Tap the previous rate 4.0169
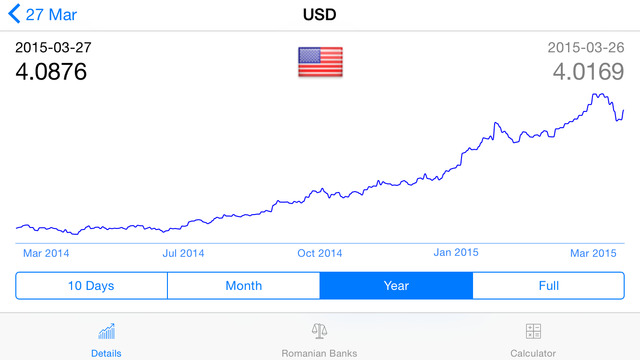The image size is (640, 360). [588, 71]
